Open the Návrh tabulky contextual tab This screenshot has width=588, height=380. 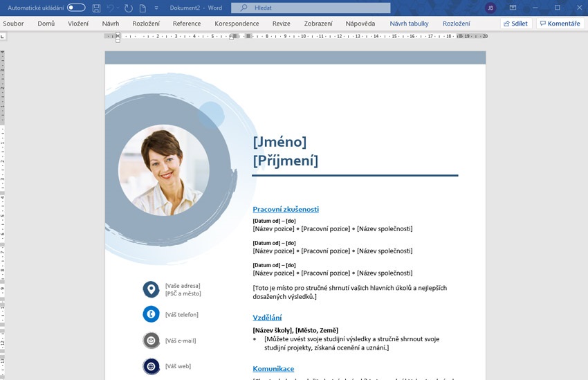[x=409, y=24]
